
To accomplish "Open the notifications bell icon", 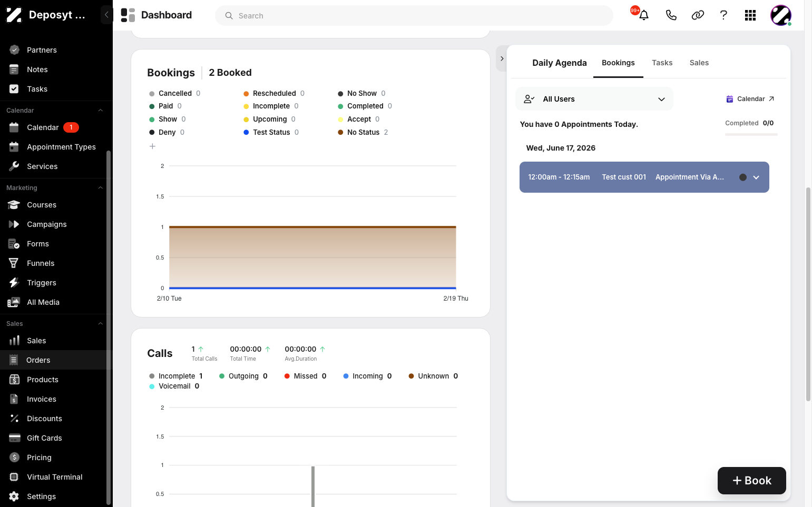I will click(x=643, y=15).
